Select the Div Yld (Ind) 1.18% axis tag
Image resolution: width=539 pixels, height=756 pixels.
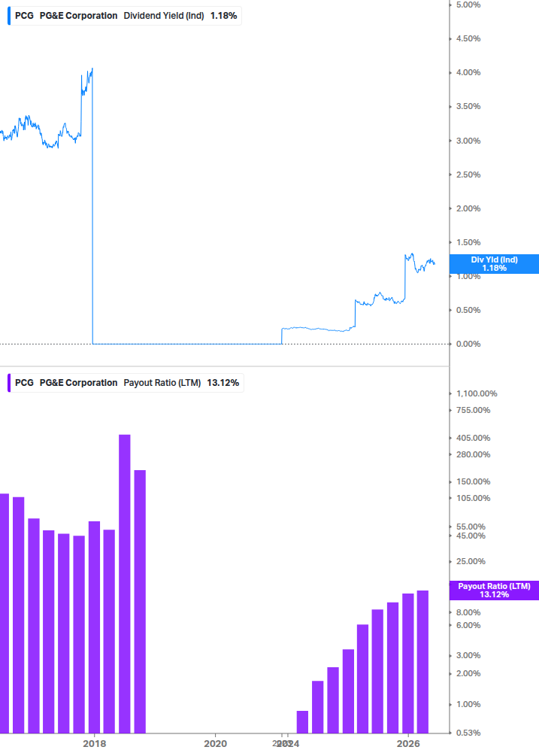tap(494, 264)
